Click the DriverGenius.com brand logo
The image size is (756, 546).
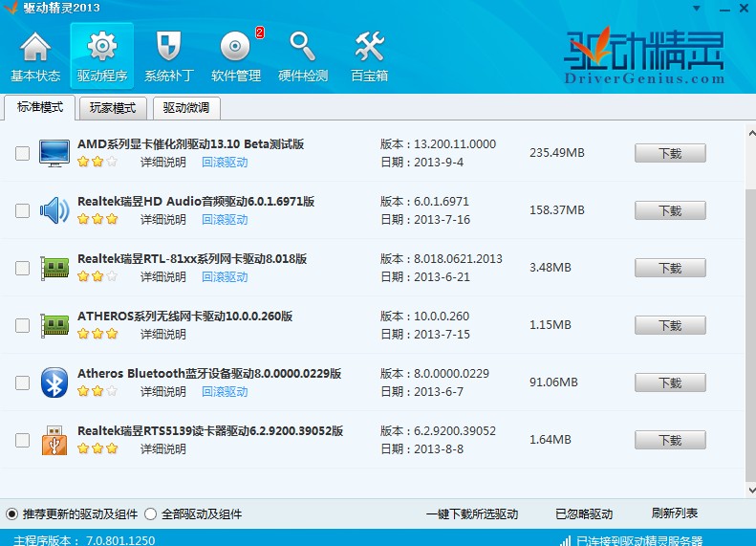click(644, 55)
